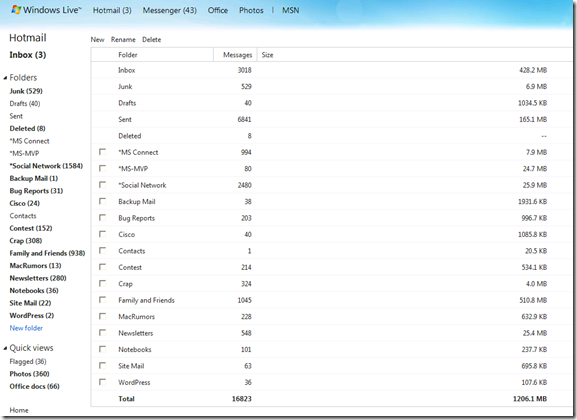Click the Sent folder name in table
Screen dimensions: 577x420
(x=125, y=119)
